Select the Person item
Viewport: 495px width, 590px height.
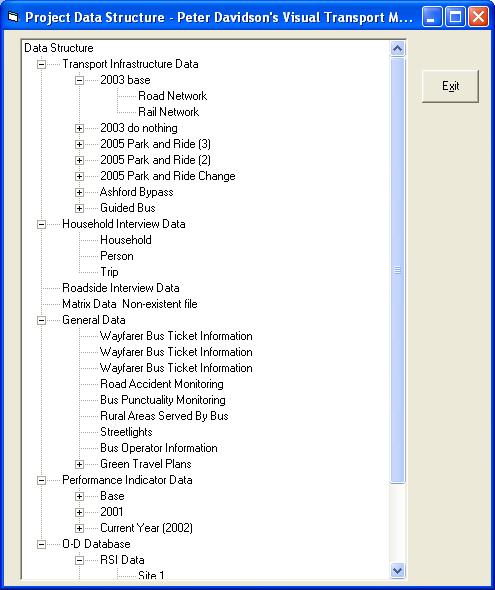[x=117, y=256]
